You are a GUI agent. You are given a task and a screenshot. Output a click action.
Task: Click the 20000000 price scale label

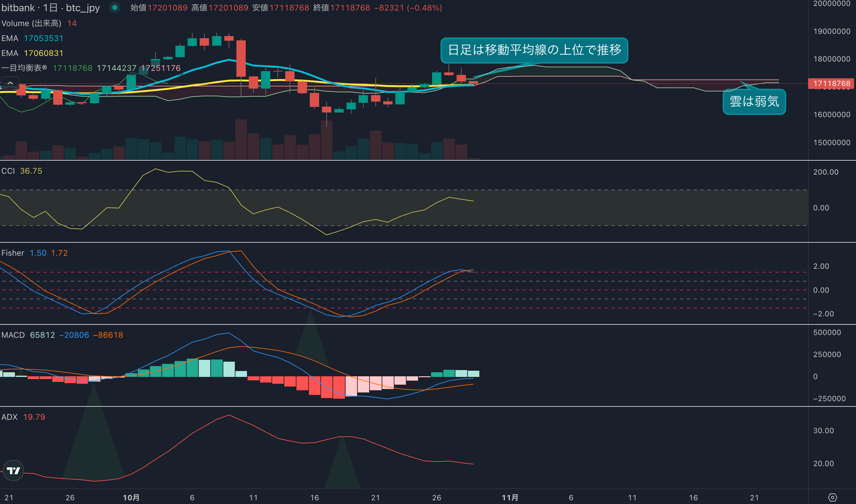[831, 3]
